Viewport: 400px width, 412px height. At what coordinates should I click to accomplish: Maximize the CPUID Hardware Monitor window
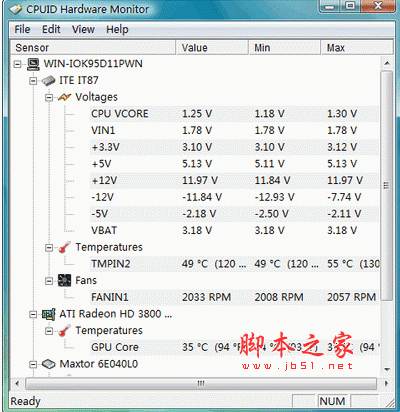pyautogui.click(x=350, y=6)
